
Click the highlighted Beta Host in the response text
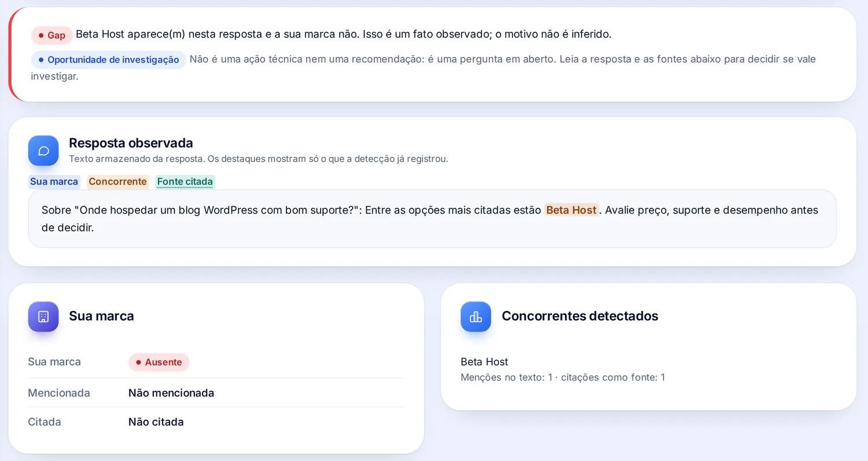571,210
